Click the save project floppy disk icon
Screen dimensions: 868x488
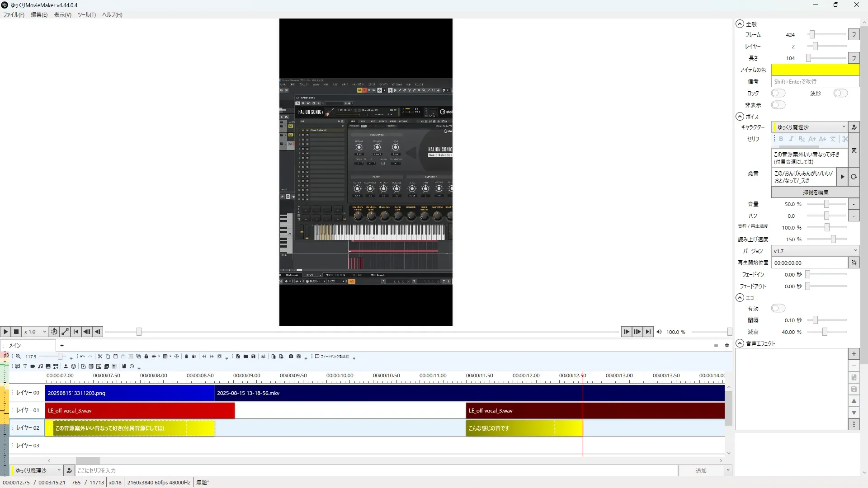[x=253, y=357]
